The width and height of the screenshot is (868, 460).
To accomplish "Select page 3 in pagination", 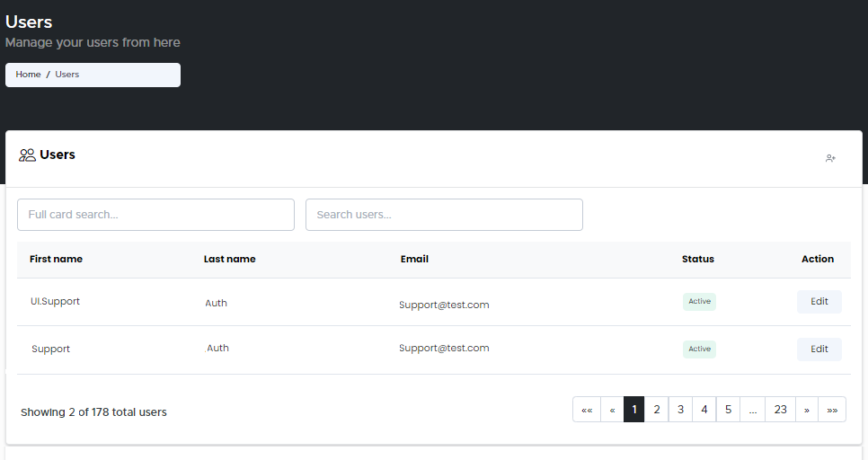I will pos(680,410).
